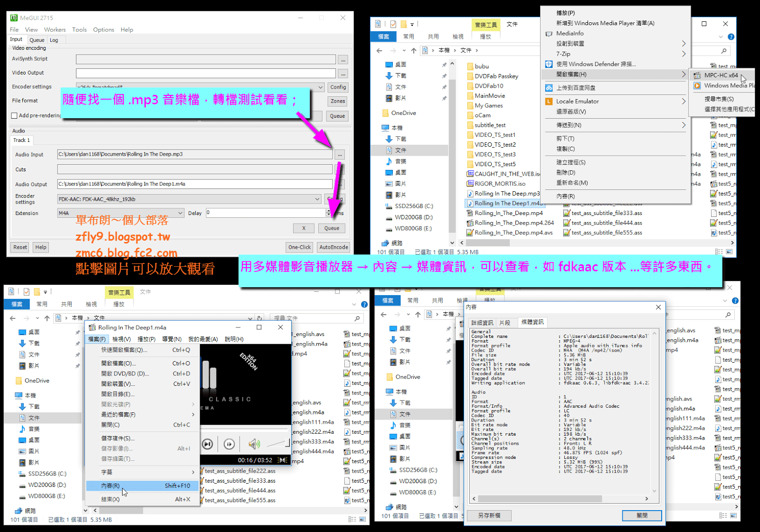760x532 pixels.
Task: Switch top-right Explorer to details view icon
Action: click(x=719, y=252)
